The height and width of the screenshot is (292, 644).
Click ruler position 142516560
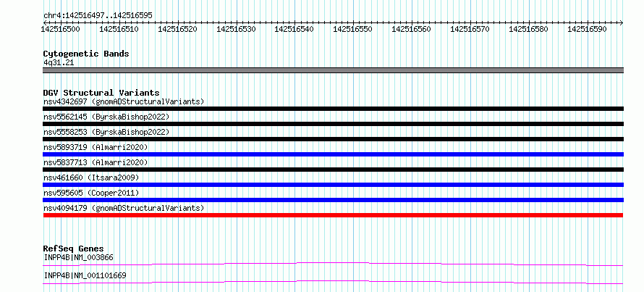tap(412, 29)
